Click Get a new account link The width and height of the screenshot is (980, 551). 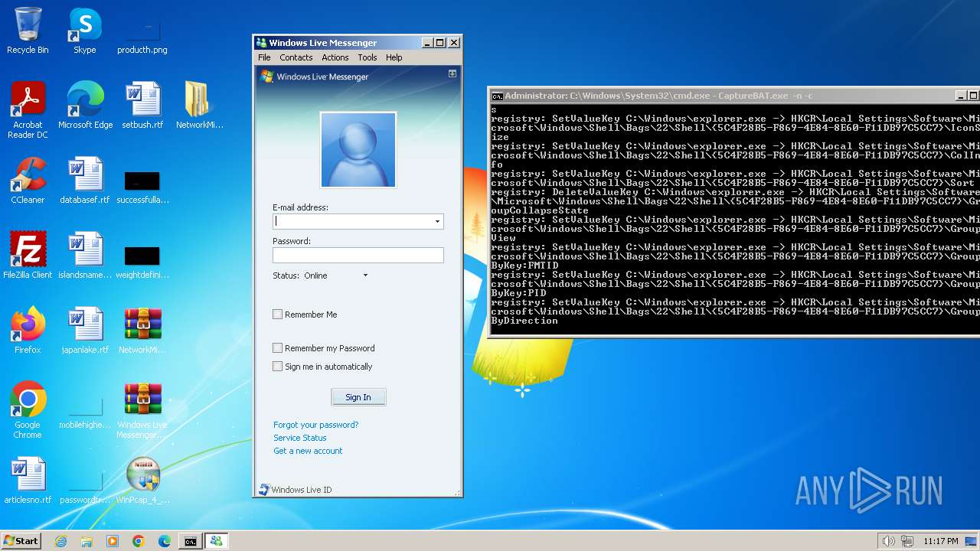308,451
